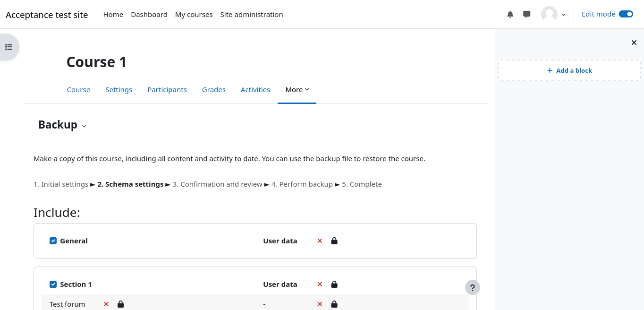The height and width of the screenshot is (310, 644).
Task: Expand the user menu chevron arrow
Action: click(563, 15)
